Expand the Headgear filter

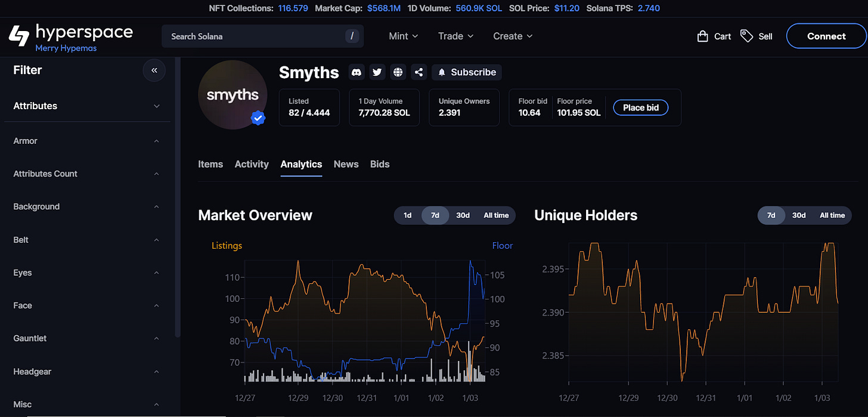[x=87, y=372]
